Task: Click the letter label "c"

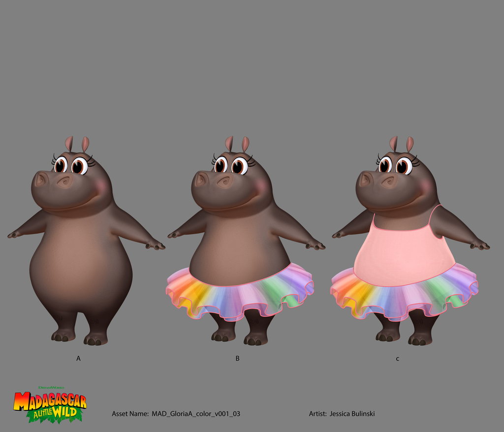Action: click(x=398, y=359)
